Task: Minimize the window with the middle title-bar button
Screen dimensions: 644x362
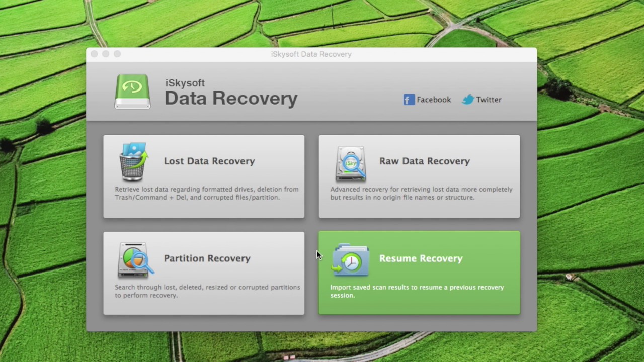Action: 106,54
